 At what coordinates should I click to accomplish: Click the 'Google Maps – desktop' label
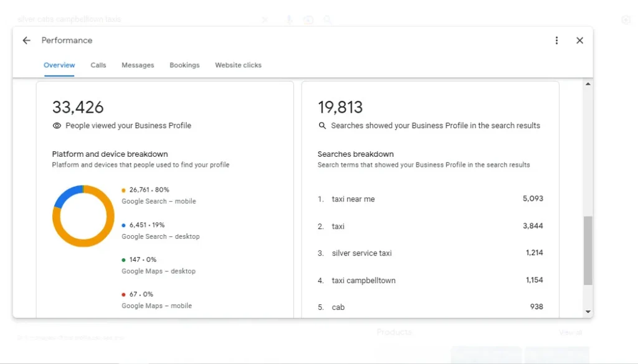coord(159,271)
